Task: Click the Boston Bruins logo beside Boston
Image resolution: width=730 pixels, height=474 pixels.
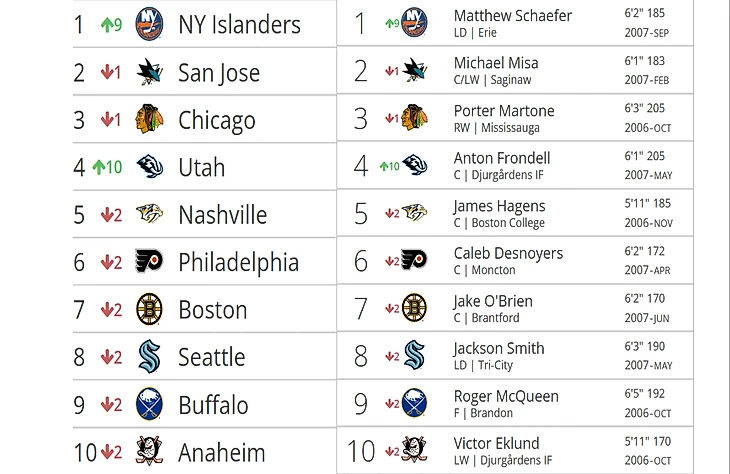Action: pyautogui.click(x=148, y=310)
